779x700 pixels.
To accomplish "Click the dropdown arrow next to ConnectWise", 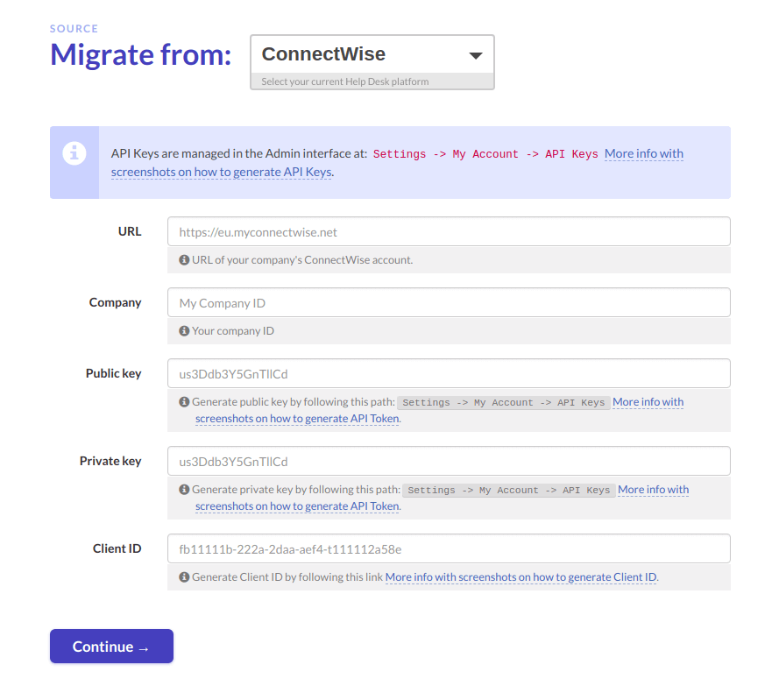I will tap(476, 56).
